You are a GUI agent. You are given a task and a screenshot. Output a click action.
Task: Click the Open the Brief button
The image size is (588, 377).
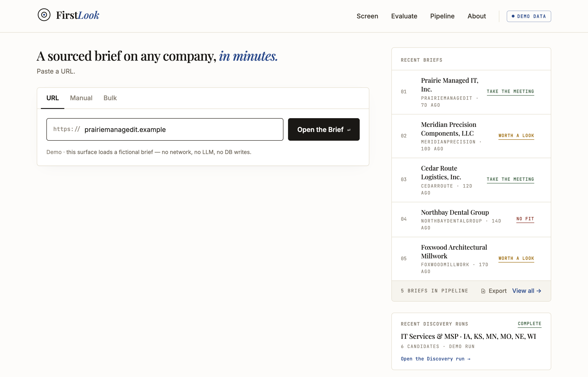324,129
